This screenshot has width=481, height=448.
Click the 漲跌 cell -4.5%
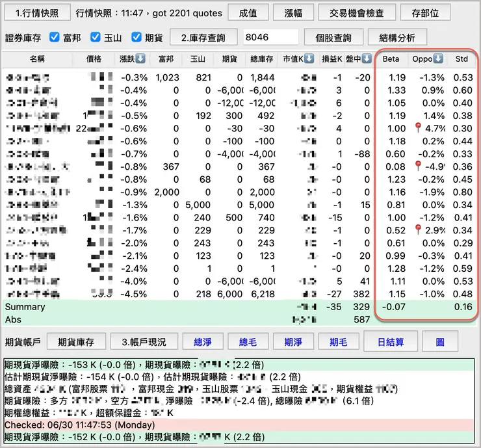coord(133,294)
